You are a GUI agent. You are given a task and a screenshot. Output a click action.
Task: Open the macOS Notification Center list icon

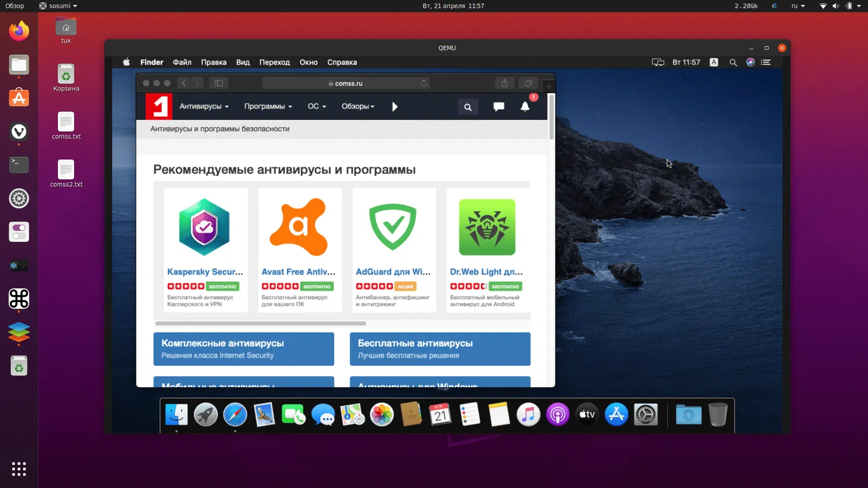click(x=766, y=63)
